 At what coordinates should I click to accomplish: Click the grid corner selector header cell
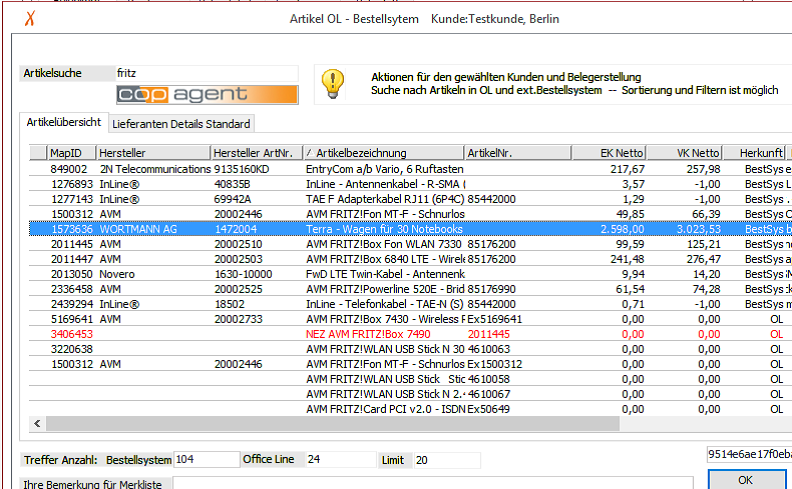coord(37,153)
